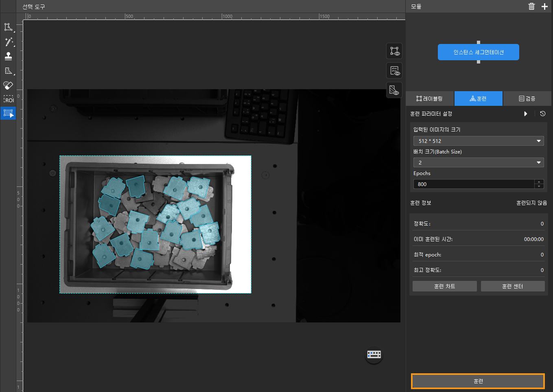Image resolution: width=553 pixels, height=392 pixels.
Task: Click the Epochs field showing 800
Action: [x=474, y=184]
